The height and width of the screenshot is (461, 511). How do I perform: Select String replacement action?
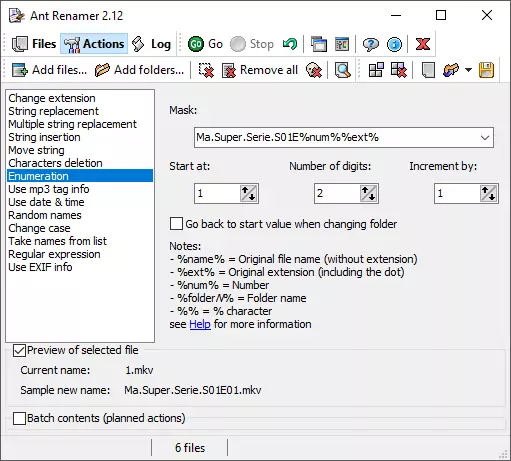tap(80, 111)
